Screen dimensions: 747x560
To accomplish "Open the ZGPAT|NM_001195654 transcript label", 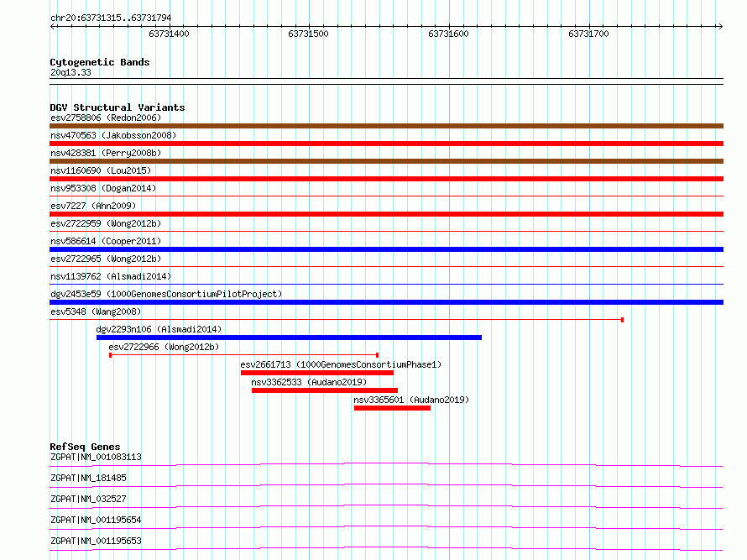I will [x=96, y=520].
